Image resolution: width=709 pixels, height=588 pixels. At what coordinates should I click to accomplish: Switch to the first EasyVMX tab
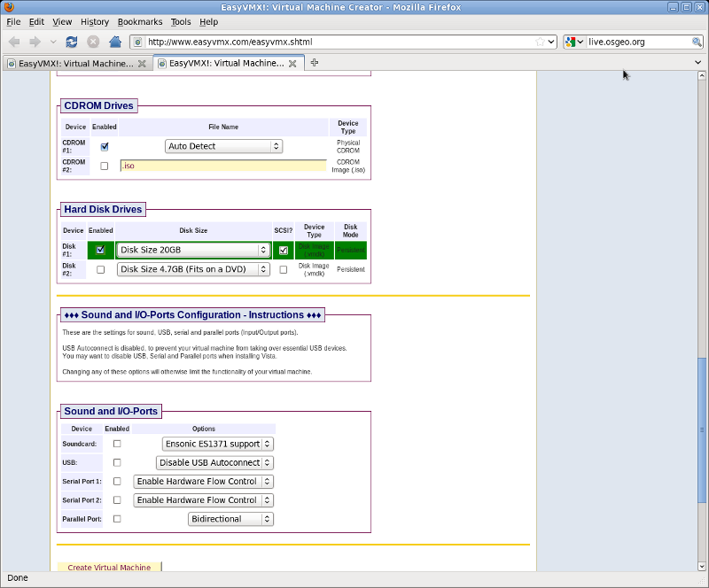pos(76,64)
